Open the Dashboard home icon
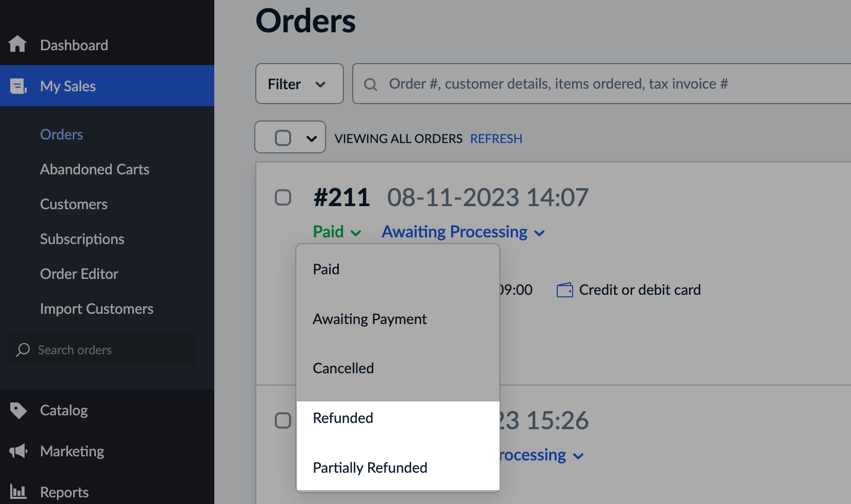The height and width of the screenshot is (504, 851). click(17, 45)
